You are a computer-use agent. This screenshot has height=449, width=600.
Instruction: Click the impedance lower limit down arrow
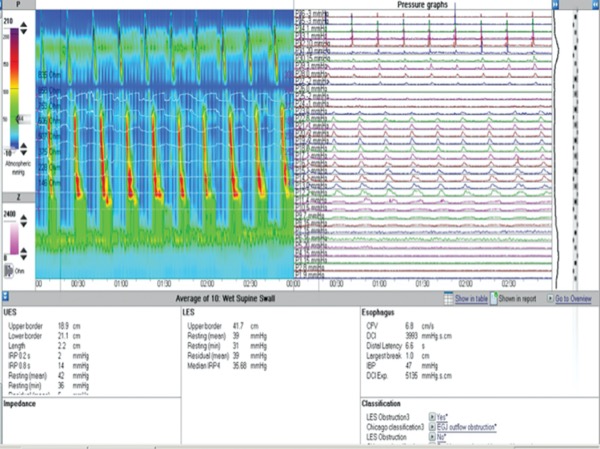[24, 258]
